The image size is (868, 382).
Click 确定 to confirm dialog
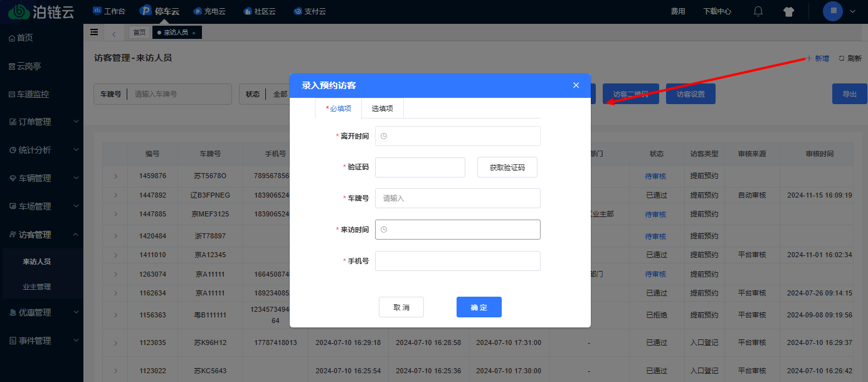[479, 307]
